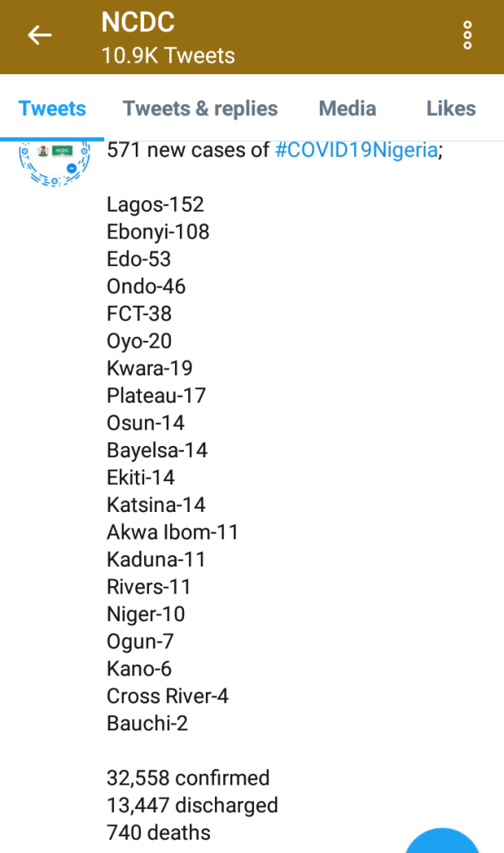
Task: Switch to the Tweets tab
Action: click(52, 108)
